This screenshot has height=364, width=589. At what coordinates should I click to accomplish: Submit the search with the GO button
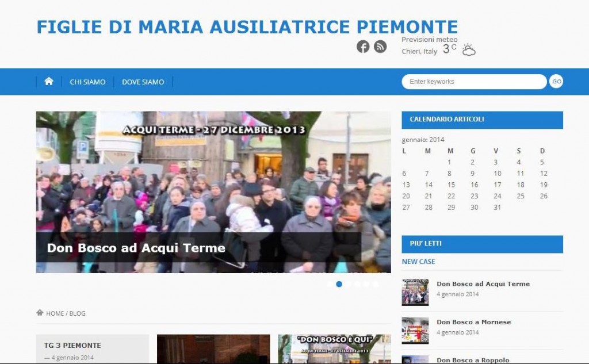[556, 82]
